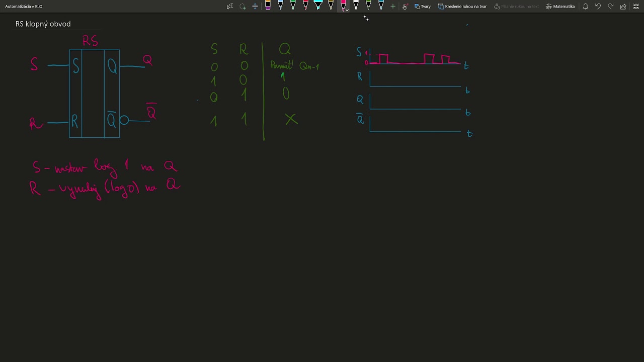Screen dimensions: 644x362
Task: Open the pink pen options dropdown arrow
Action: [347, 10]
